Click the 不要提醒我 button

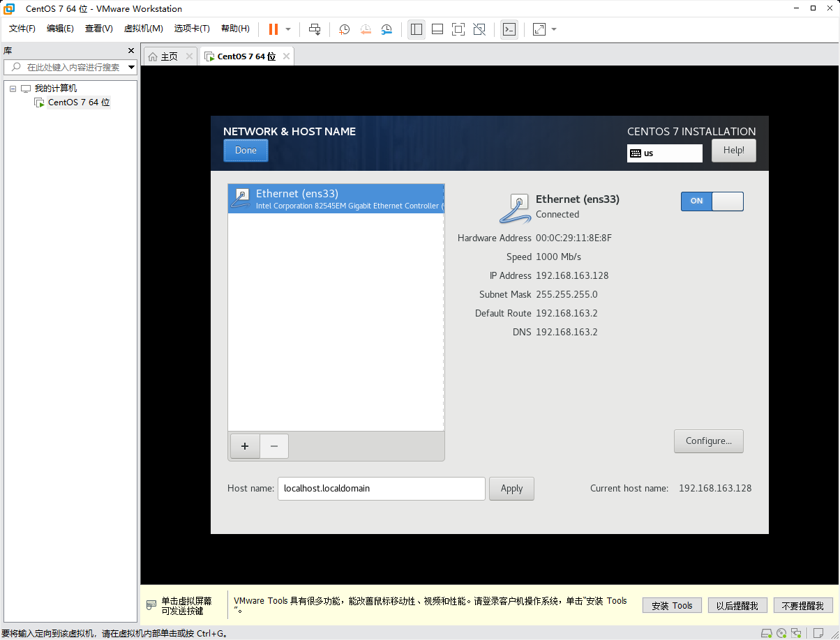click(x=803, y=605)
